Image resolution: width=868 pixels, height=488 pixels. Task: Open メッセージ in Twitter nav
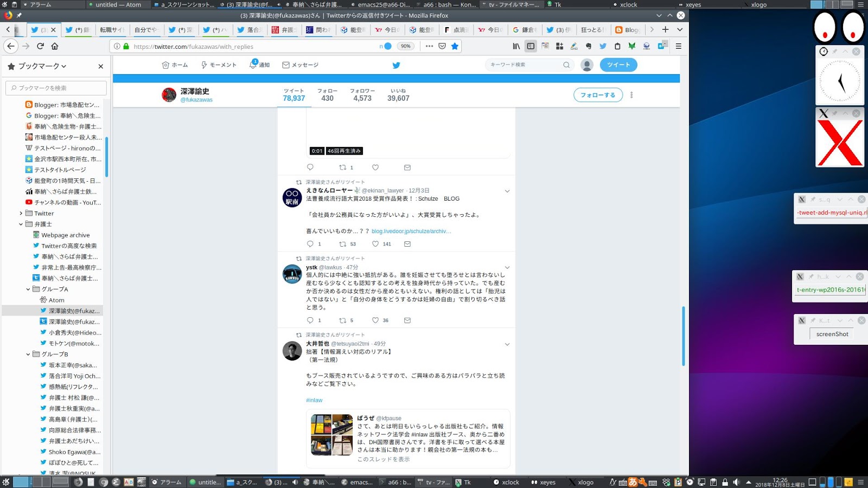coord(301,65)
